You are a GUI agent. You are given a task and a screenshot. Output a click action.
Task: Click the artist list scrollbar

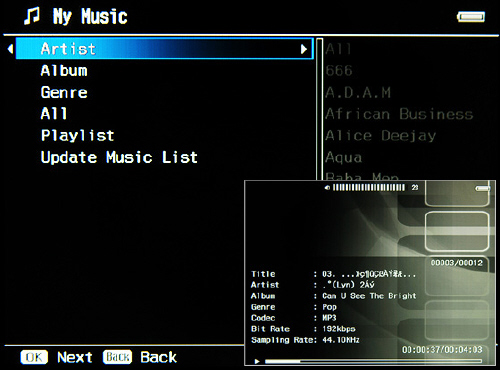click(x=319, y=109)
